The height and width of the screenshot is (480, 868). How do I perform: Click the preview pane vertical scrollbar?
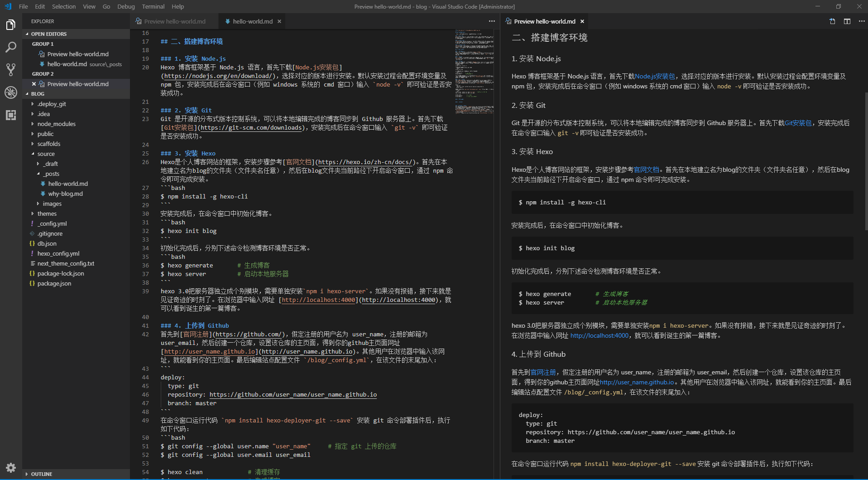pyautogui.click(x=866, y=161)
